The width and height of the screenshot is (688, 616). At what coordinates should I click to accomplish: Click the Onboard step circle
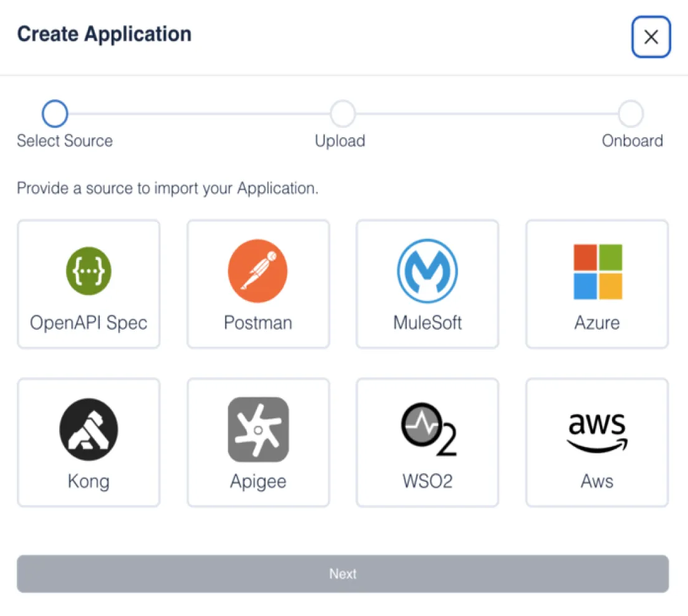coord(631,113)
